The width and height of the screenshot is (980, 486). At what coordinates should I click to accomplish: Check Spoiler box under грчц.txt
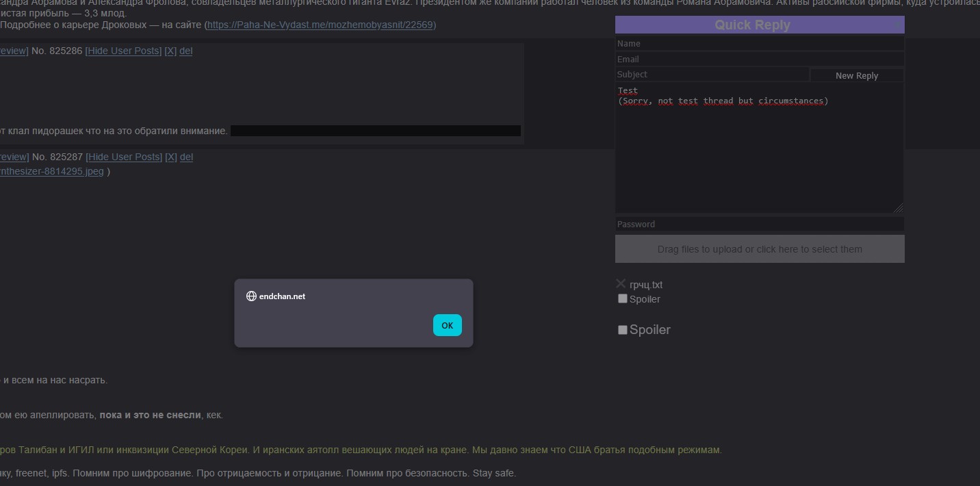click(623, 298)
